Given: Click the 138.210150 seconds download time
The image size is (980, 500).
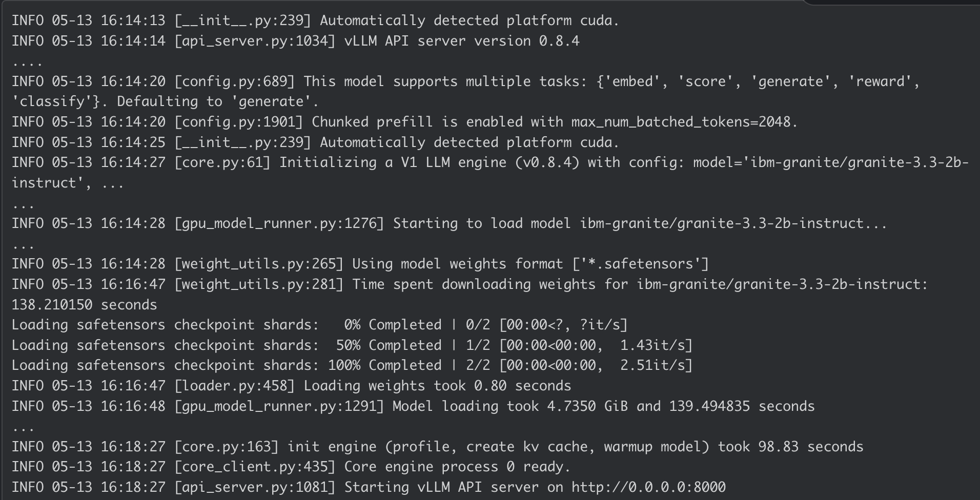Looking at the screenshot, I should coord(84,305).
